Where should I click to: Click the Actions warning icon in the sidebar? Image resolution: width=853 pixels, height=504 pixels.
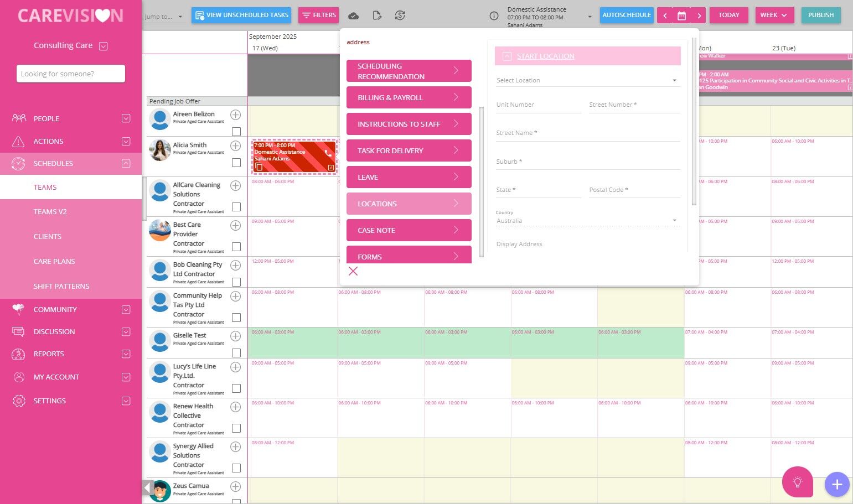[19, 142]
